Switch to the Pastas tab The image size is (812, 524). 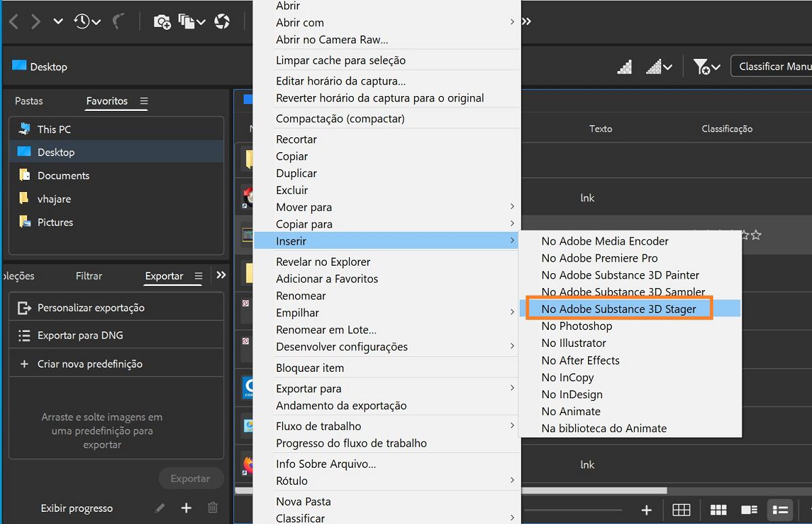click(x=28, y=101)
